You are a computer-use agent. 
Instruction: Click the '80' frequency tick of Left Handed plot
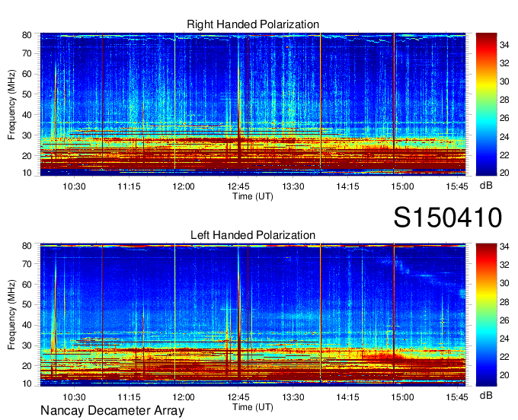27,246
